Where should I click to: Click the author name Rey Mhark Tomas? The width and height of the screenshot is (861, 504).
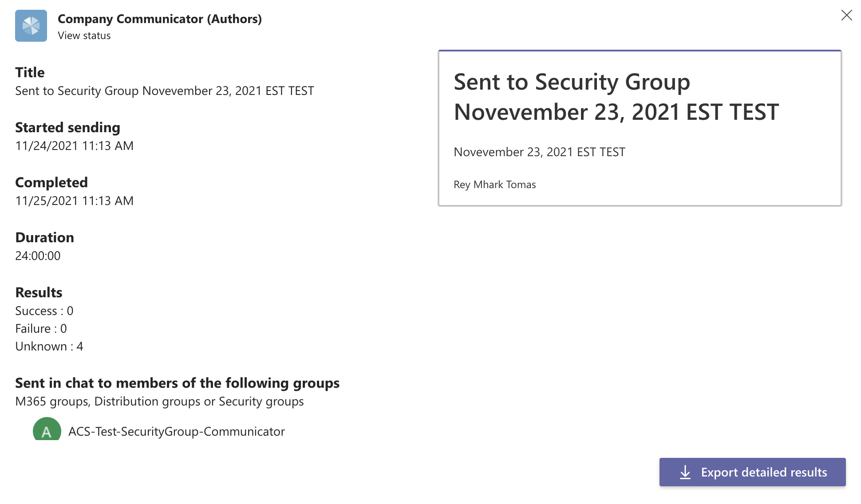click(494, 185)
